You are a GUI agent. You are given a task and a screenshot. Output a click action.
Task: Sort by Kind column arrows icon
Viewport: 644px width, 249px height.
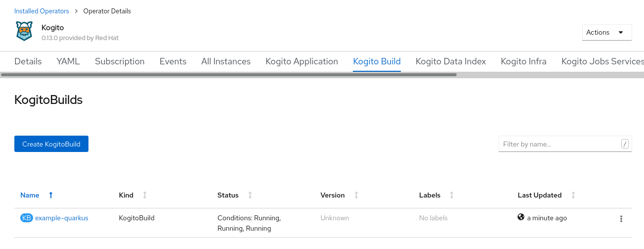pyautogui.click(x=145, y=195)
